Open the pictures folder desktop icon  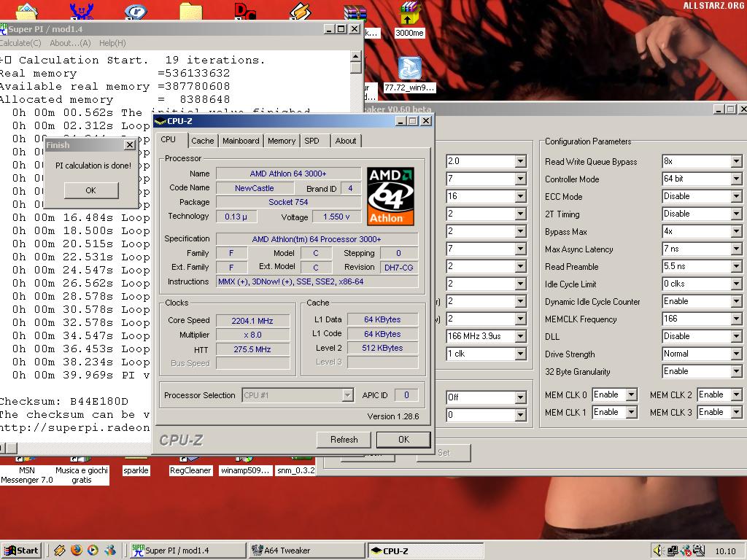27,12
